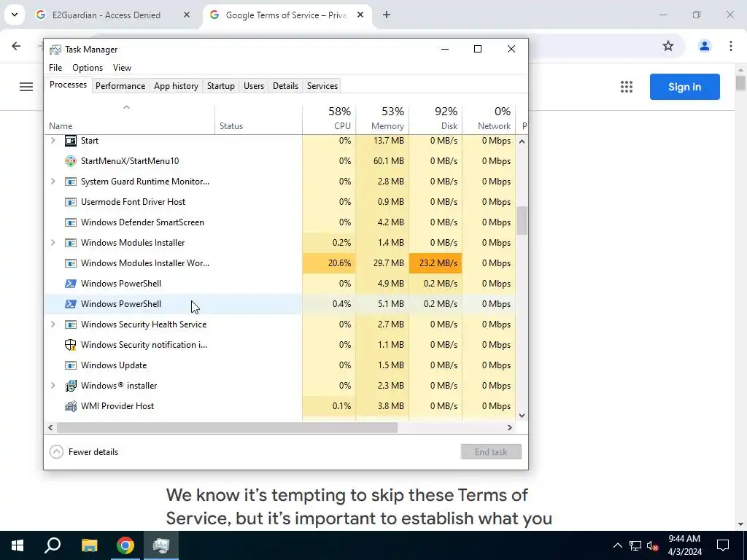Close the Google Terms of Service tab
This screenshot has height=560, width=747.
coord(360,15)
